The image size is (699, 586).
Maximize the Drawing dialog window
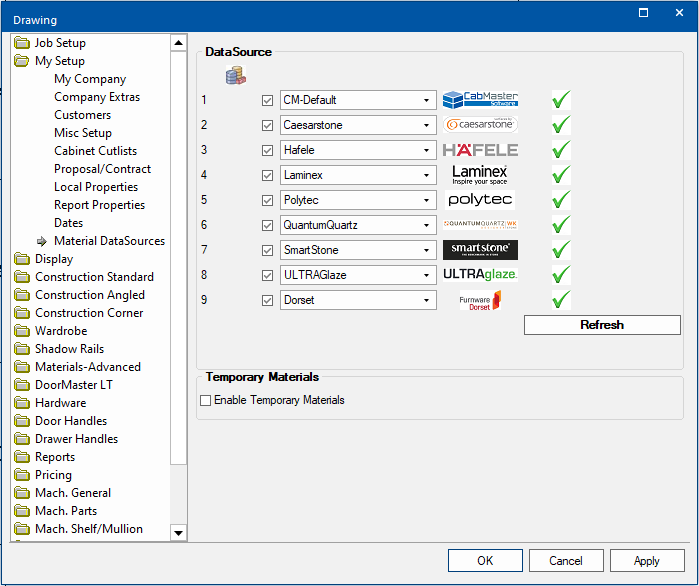pos(643,13)
